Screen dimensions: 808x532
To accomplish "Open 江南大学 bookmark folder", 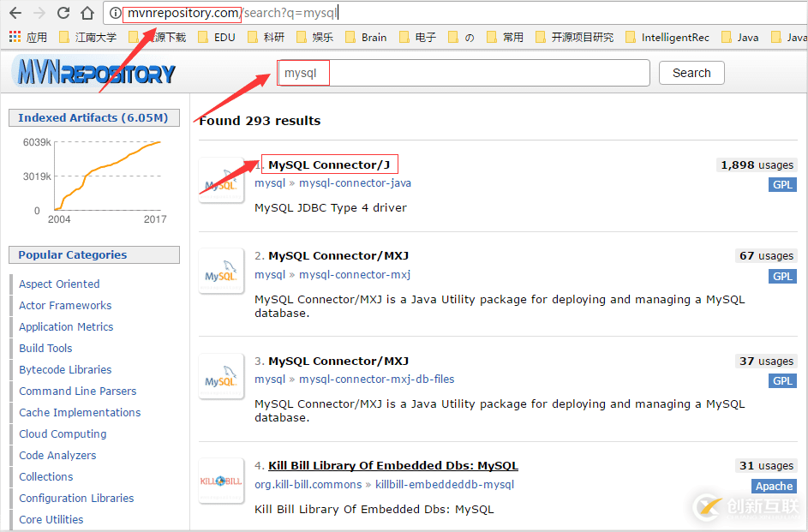I will click(x=87, y=37).
